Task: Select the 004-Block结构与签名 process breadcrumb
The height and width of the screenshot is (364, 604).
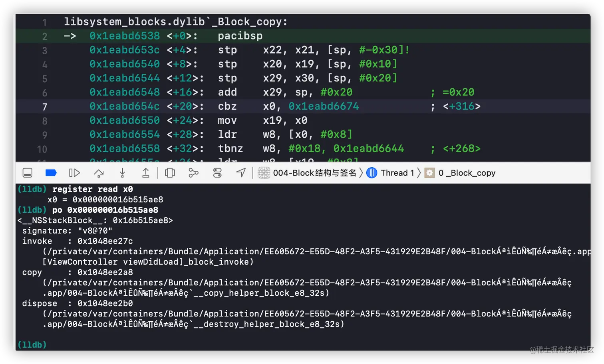Action: pyautogui.click(x=314, y=173)
